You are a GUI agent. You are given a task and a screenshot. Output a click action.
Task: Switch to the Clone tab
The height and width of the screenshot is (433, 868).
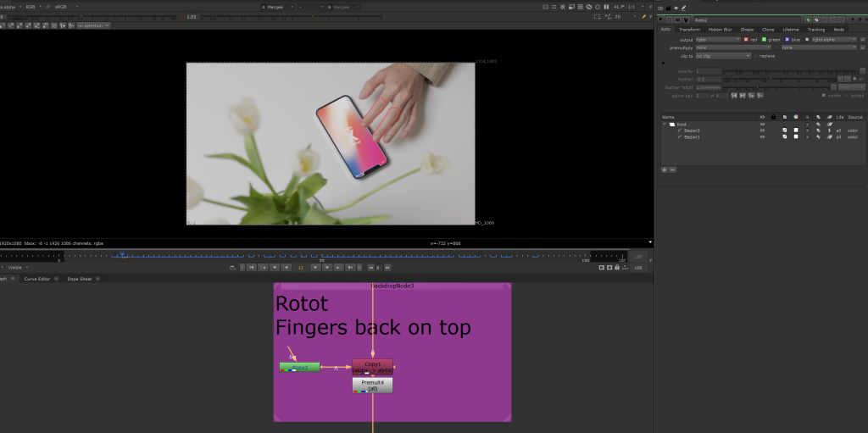pos(768,30)
